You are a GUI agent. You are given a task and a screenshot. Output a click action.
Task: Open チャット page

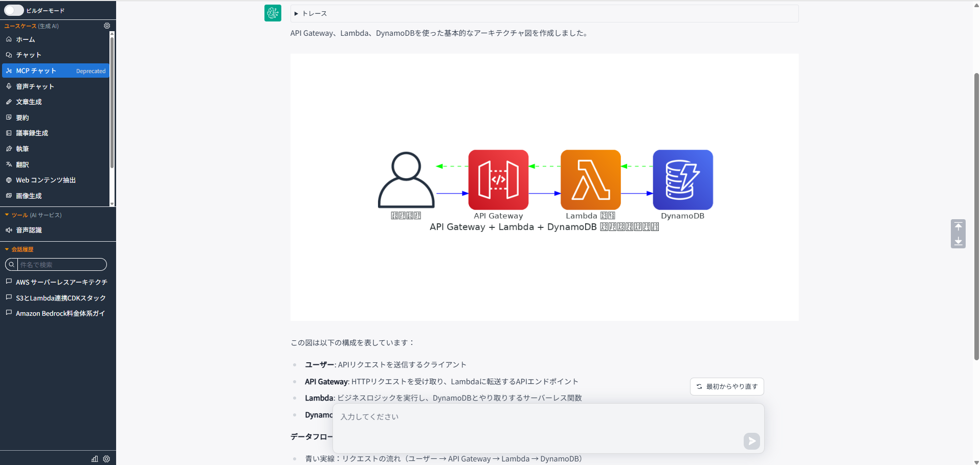(x=55, y=55)
